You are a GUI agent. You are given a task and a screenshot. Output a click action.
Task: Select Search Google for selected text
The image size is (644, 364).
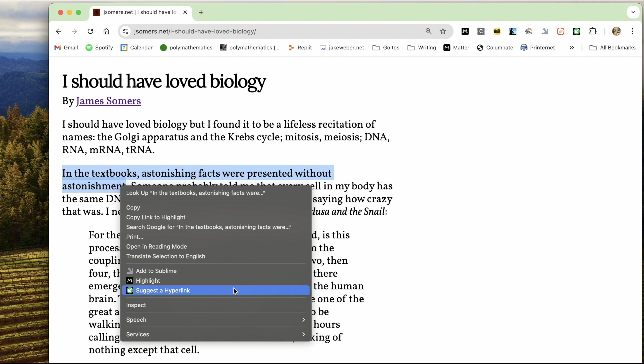tap(216, 227)
